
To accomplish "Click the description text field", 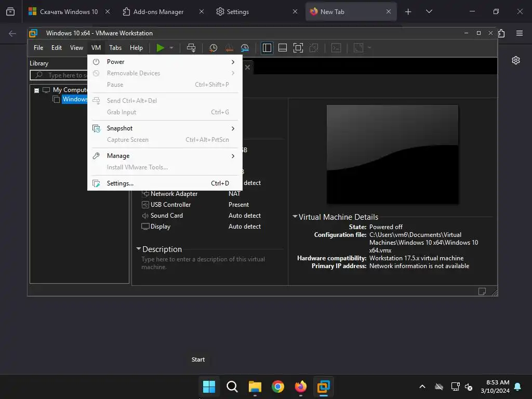I will point(204,263).
